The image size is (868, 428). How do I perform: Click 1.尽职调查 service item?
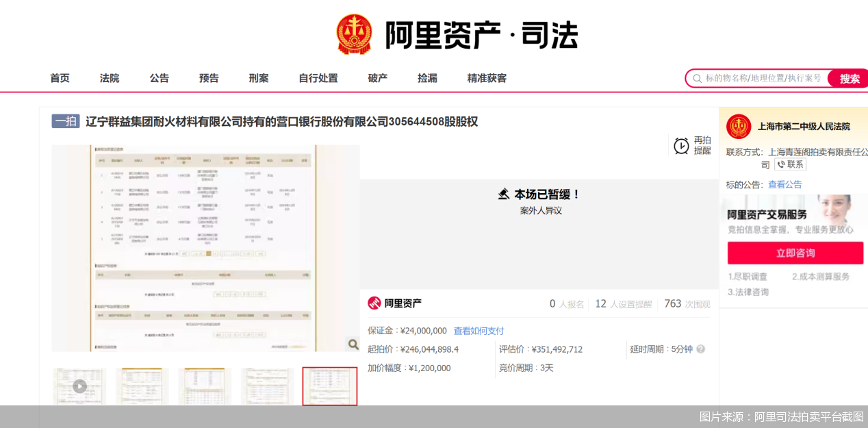748,277
